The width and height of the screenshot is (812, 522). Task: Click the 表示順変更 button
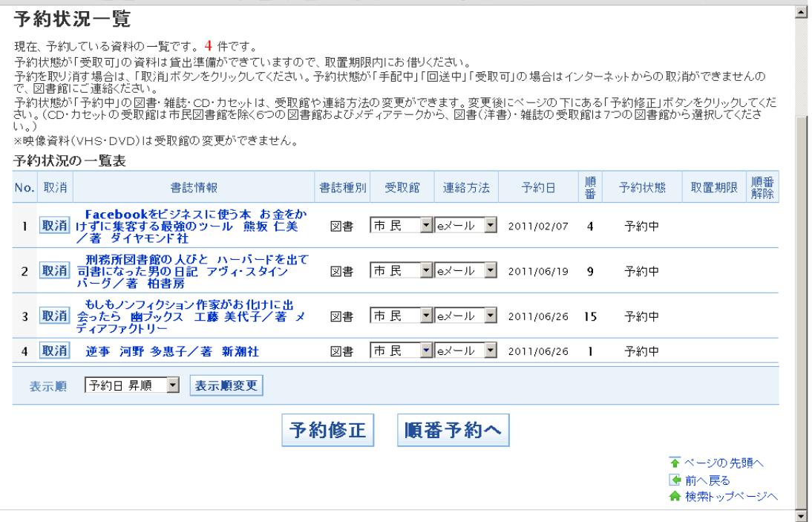[x=226, y=386]
